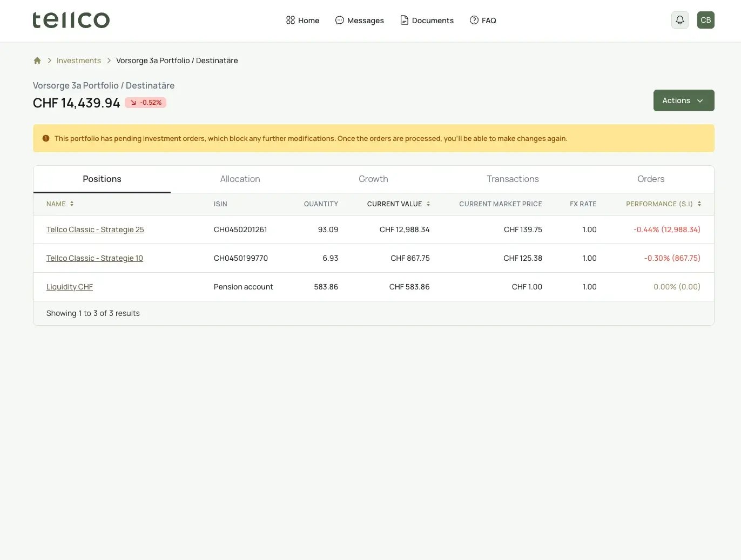
Task: Click FX rate 1.00 in Strategie 25 row
Action: point(590,230)
